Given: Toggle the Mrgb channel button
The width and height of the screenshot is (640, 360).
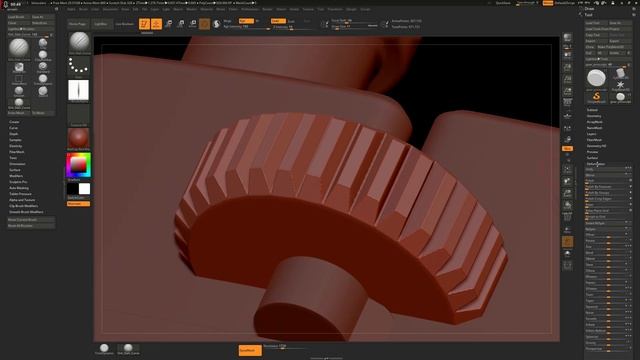Looking at the screenshot, I should (228, 21).
